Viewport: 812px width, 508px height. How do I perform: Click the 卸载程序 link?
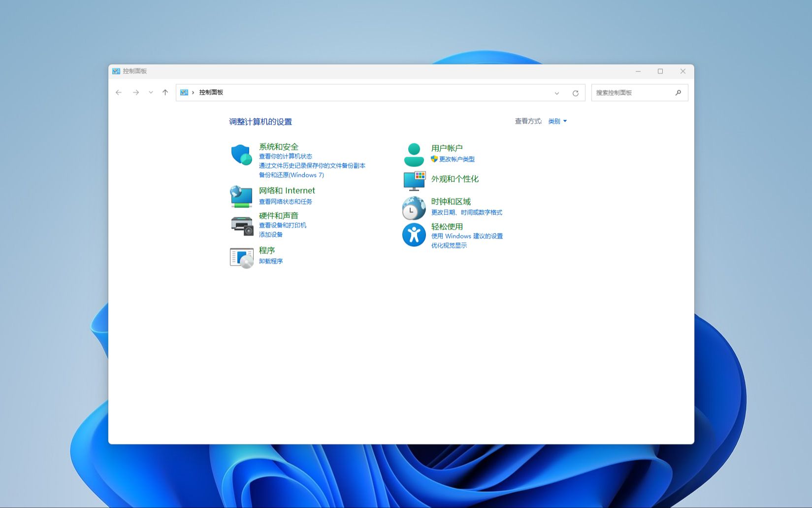pos(271,261)
